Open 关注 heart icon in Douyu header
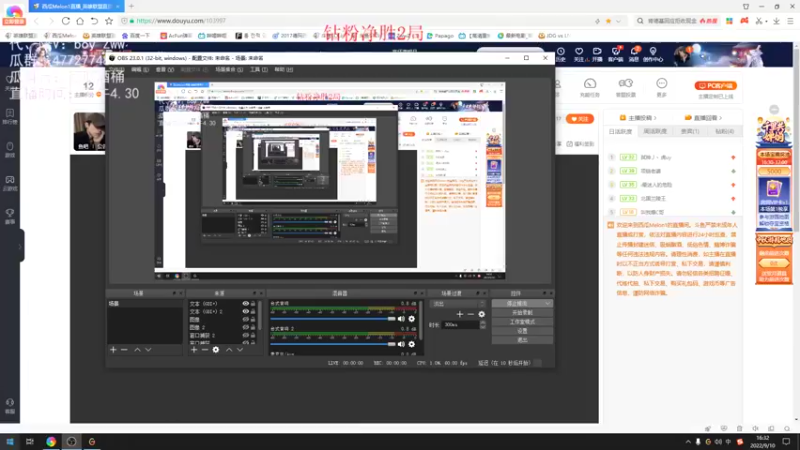Viewport: 800px width, 450px height. [579, 54]
